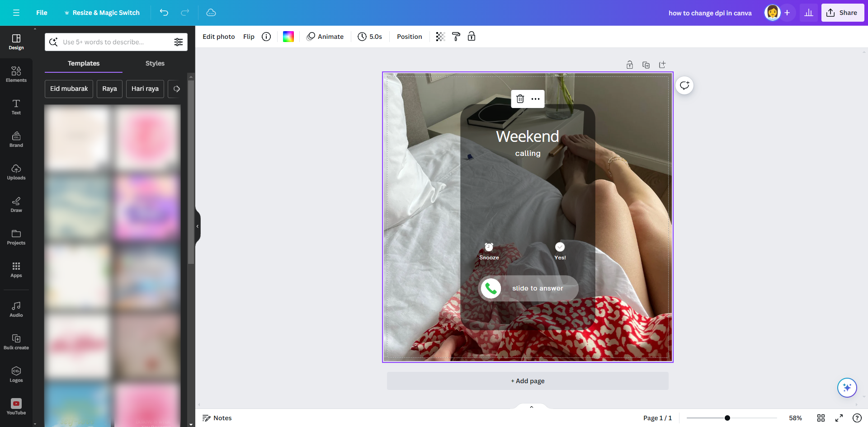
Task: Open the Text panel
Action: (x=16, y=107)
